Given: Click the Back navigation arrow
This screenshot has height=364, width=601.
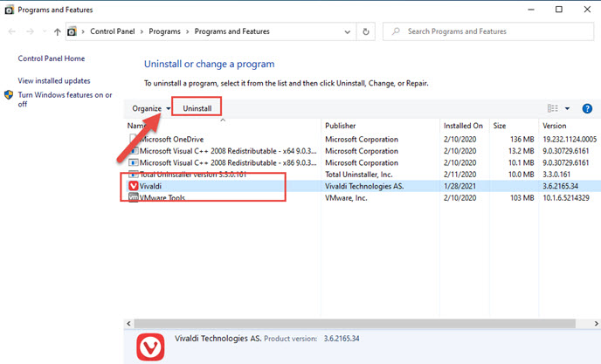Looking at the screenshot, I should (12, 31).
